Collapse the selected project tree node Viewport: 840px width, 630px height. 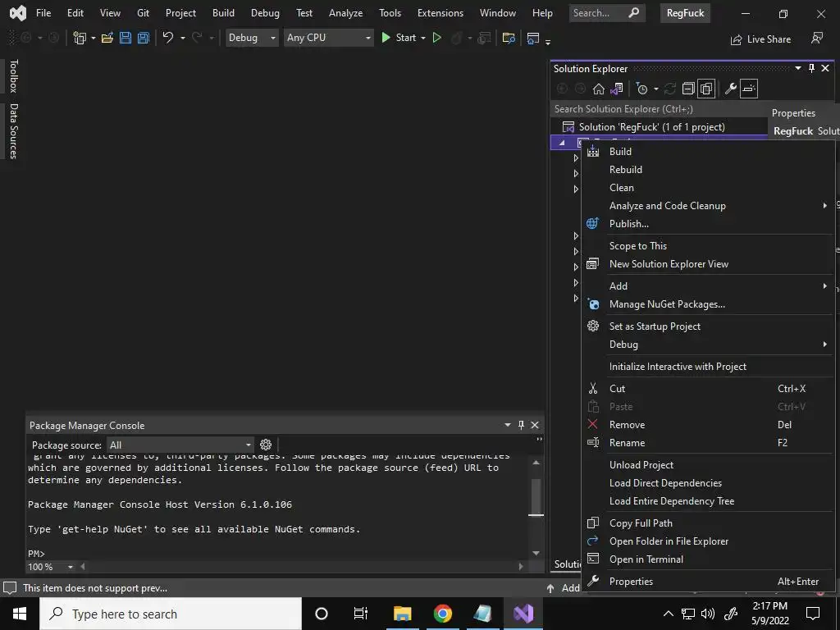[562, 143]
